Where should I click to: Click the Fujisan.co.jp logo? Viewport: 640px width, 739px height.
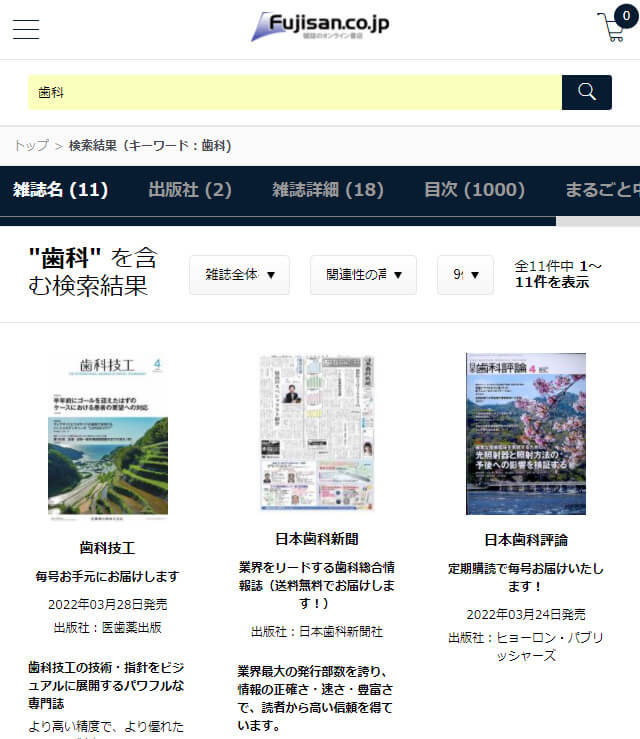coord(320,26)
